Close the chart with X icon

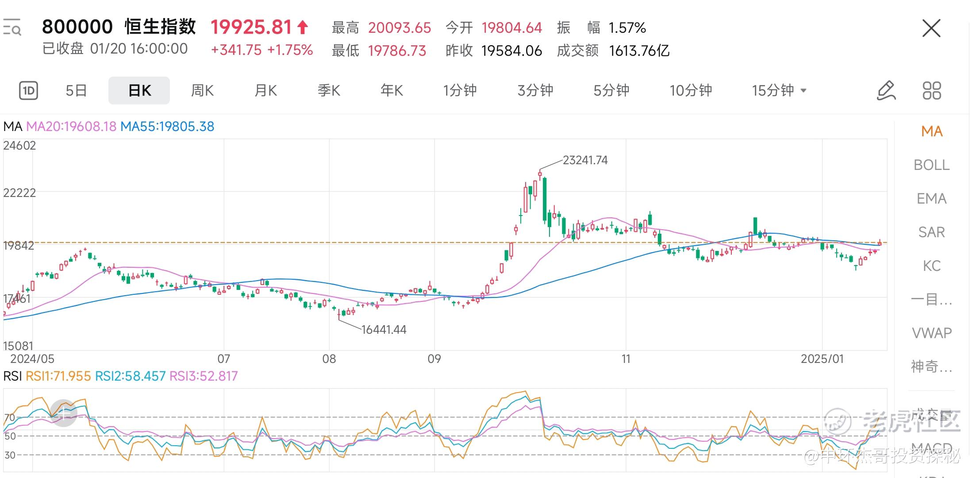[x=931, y=29]
